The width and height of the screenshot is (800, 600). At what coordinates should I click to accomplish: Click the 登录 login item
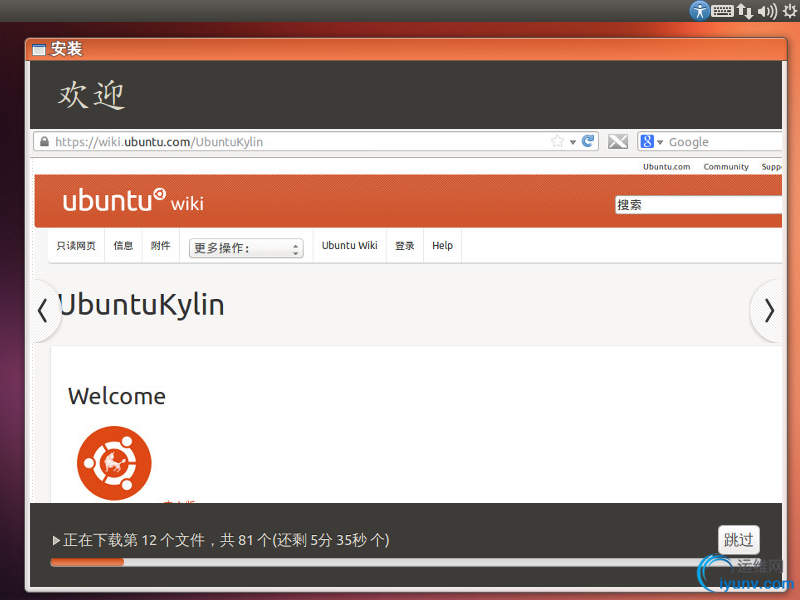(405, 246)
